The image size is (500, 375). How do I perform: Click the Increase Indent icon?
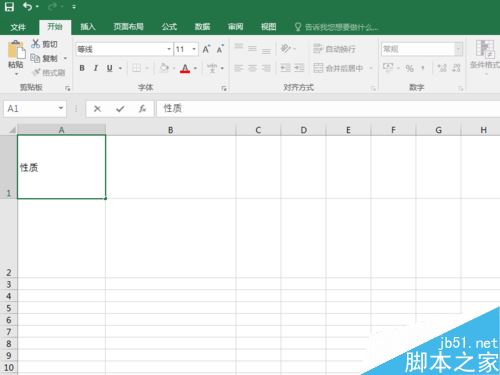click(299, 68)
